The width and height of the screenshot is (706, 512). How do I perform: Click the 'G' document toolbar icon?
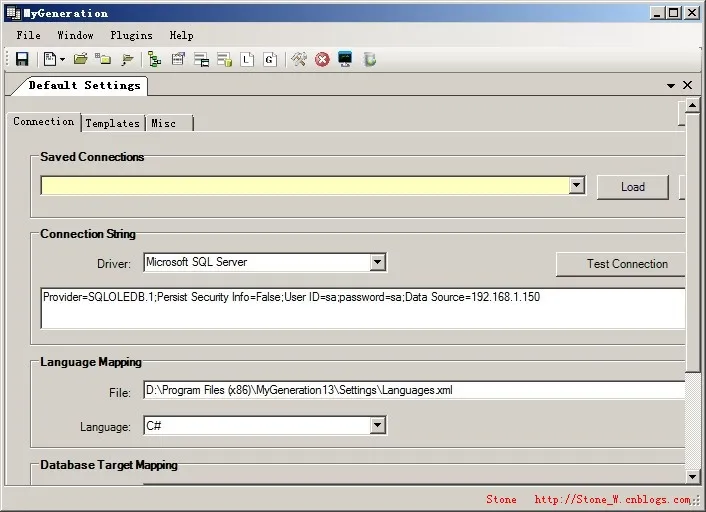270,59
